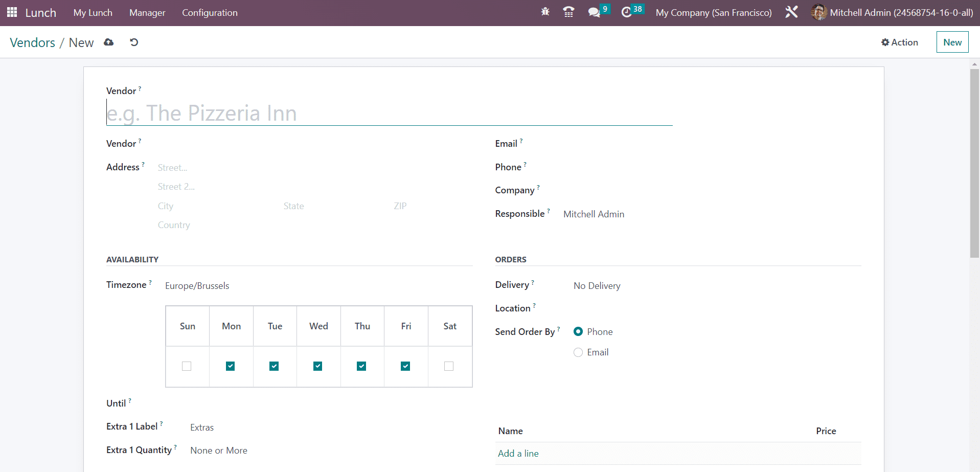Click the tools wrench icon
The image size is (980, 472).
791,12
